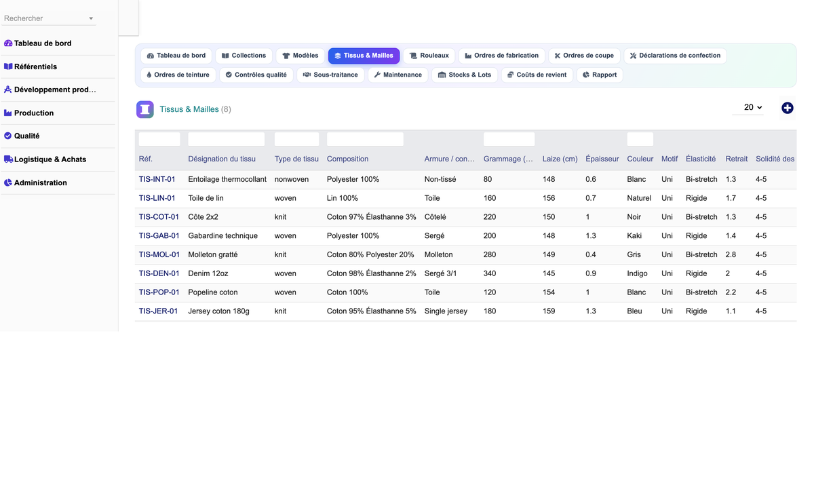Click the Entoilage thermocollant cell
814x504 pixels.
click(227, 180)
